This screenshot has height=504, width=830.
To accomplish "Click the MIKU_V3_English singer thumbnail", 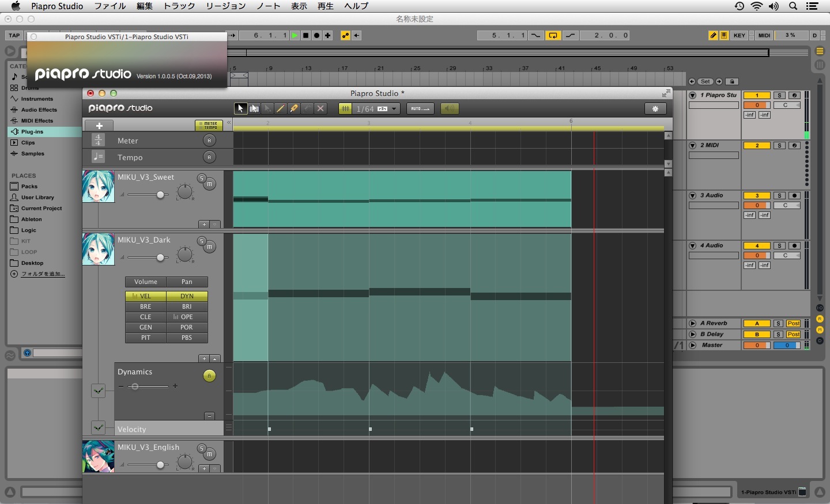I will pyautogui.click(x=99, y=456).
